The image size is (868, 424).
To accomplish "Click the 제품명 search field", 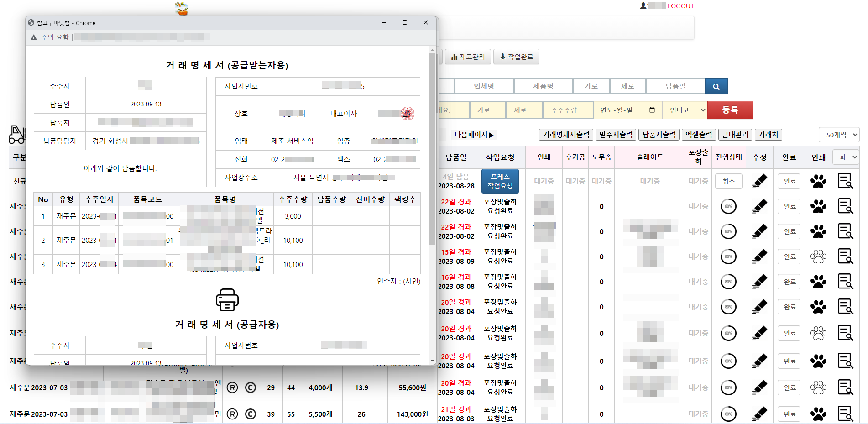I will pyautogui.click(x=543, y=86).
